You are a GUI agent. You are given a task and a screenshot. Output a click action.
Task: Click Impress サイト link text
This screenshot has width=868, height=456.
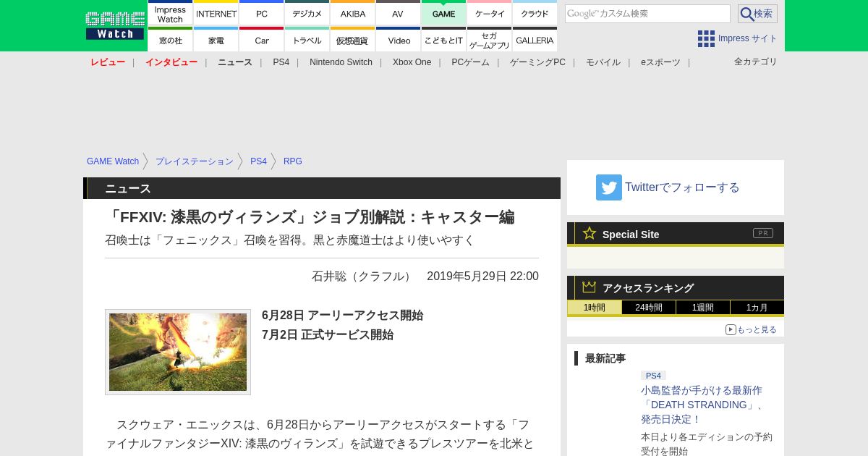[x=748, y=38]
